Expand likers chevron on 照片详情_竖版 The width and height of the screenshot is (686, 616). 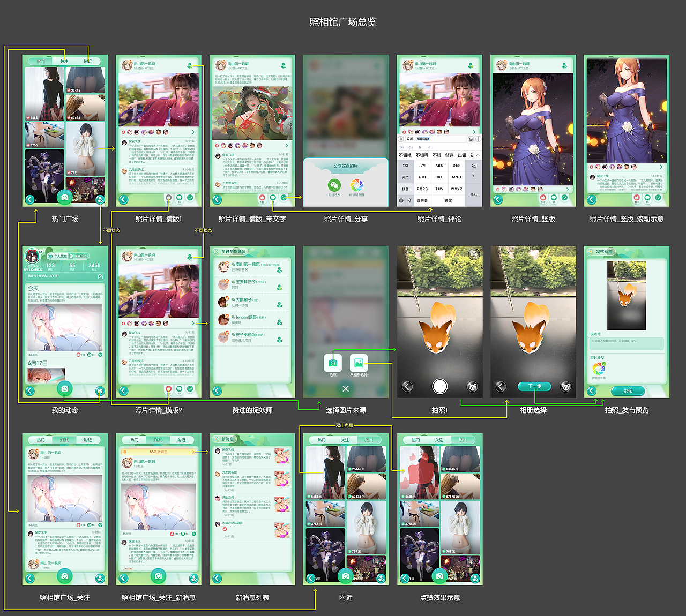(x=568, y=189)
